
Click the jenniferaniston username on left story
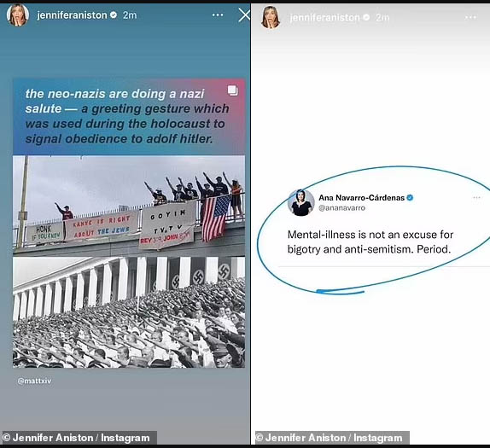(72, 15)
